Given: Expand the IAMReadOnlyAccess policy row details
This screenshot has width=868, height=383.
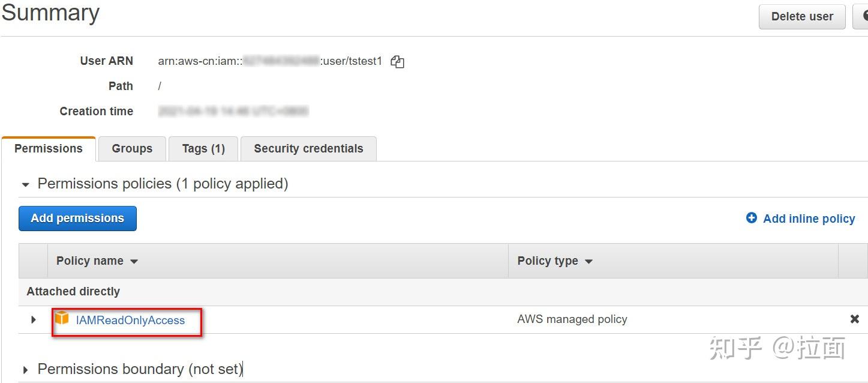Looking at the screenshot, I should [33, 319].
